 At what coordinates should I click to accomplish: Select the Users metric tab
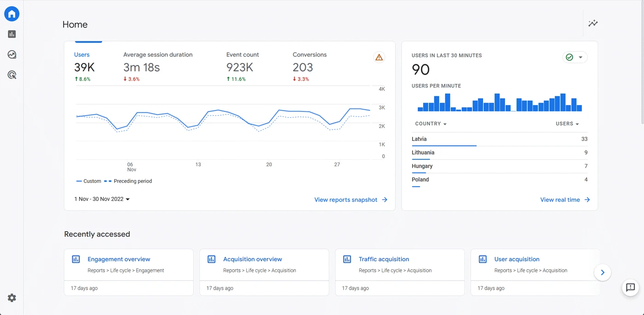tap(84, 67)
